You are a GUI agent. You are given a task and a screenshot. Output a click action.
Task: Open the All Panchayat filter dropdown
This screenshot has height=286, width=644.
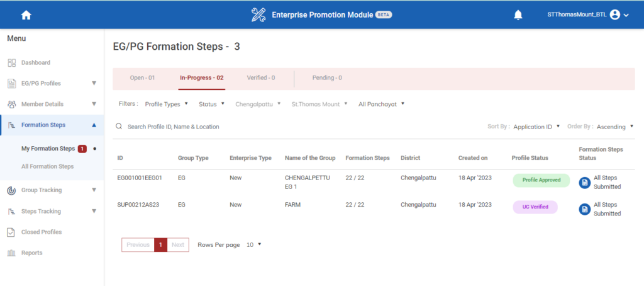click(x=381, y=104)
